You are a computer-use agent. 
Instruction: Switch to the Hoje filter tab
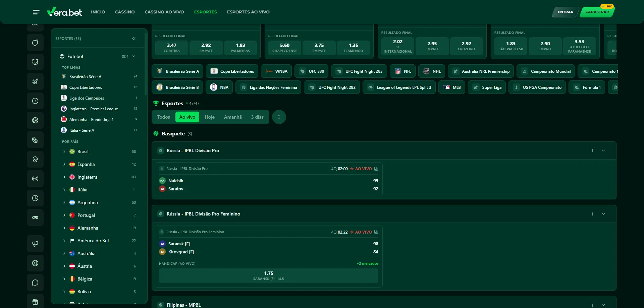(x=210, y=117)
